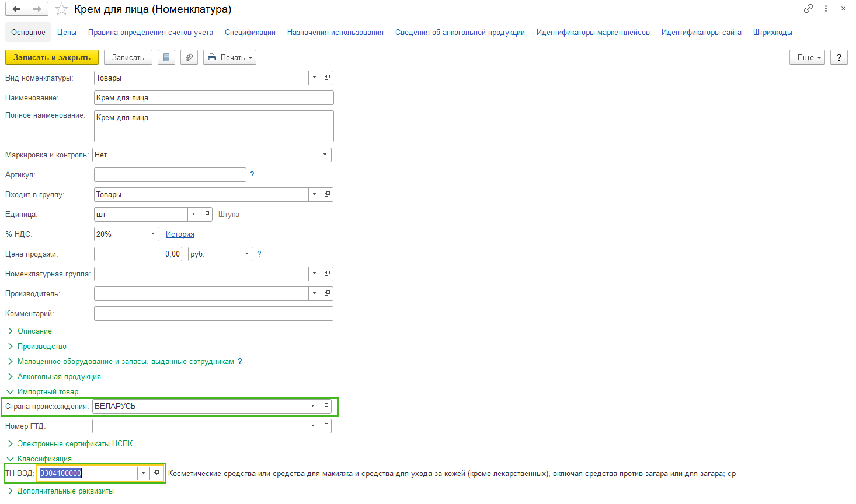Viewport: 856px width, 504px height.
Task: Go to the Штрихкоды tab
Action: coord(772,32)
